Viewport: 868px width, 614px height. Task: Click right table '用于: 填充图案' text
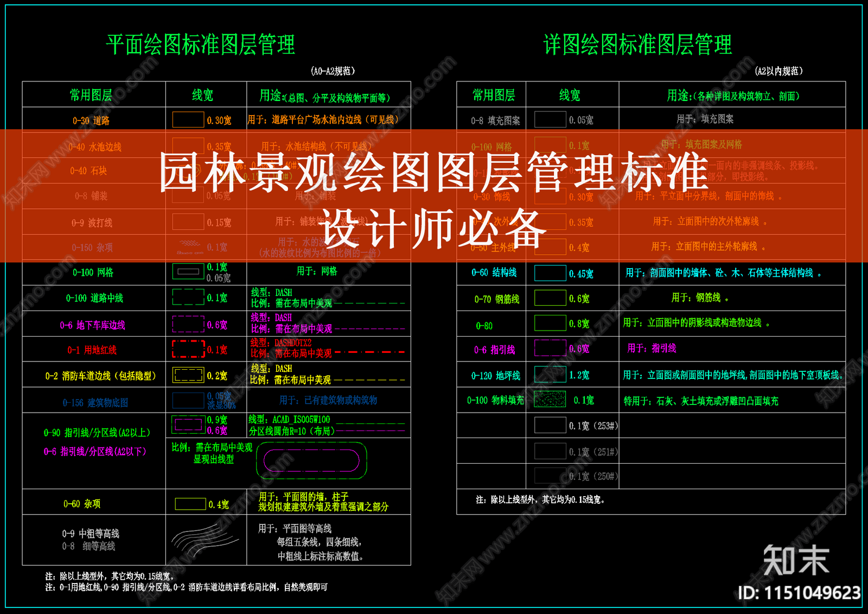(705, 119)
